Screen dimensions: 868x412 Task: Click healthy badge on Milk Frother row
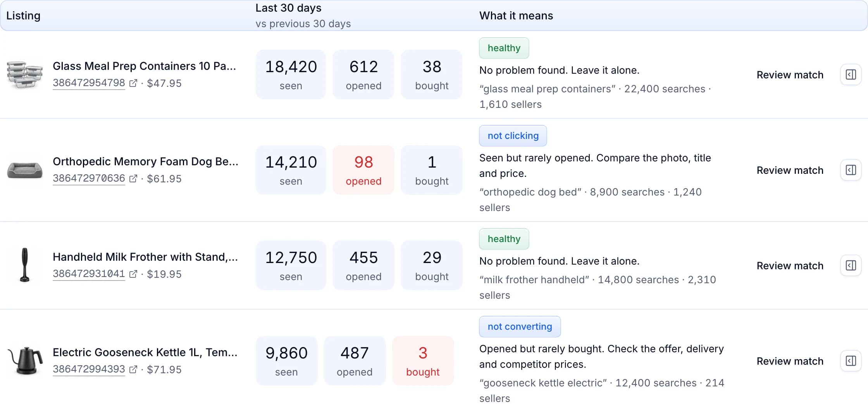click(x=504, y=239)
